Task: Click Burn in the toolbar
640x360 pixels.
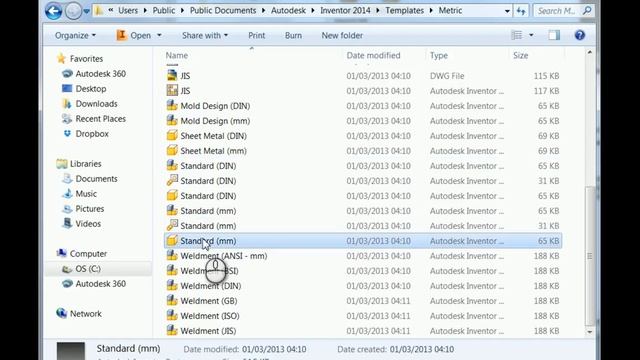Action: click(293, 36)
